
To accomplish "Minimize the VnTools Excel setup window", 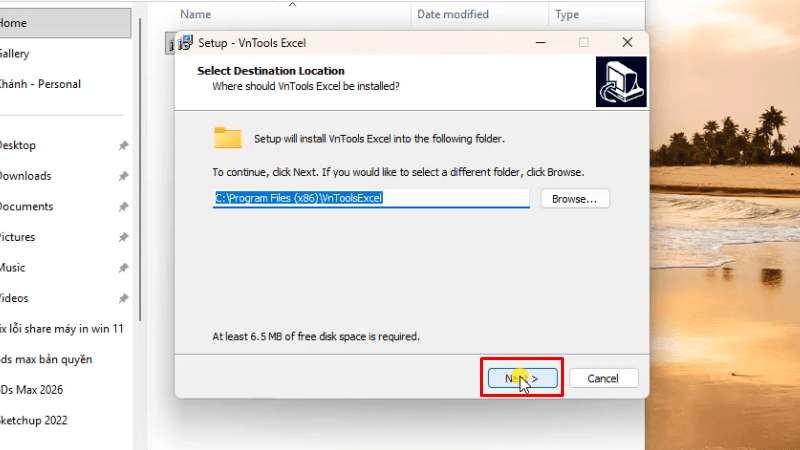I will (540, 42).
